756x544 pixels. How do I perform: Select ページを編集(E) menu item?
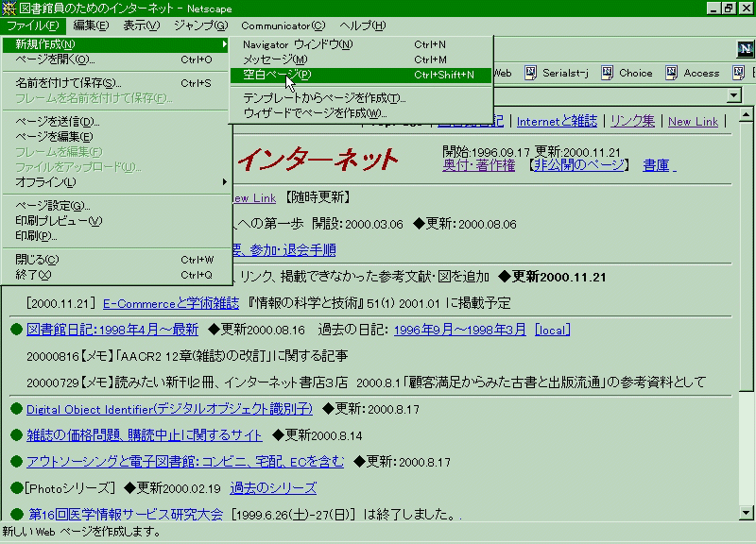pyautogui.click(x=115, y=137)
